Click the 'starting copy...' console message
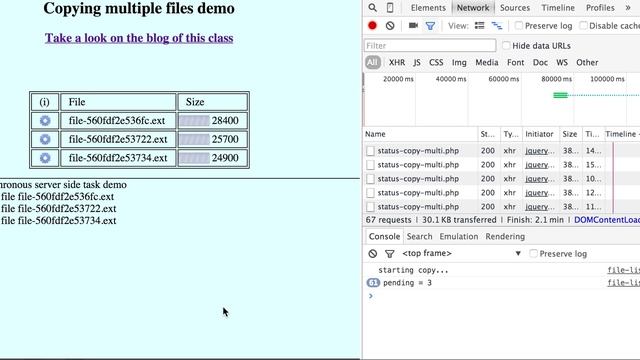The width and height of the screenshot is (640, 360). click(413, 270)
